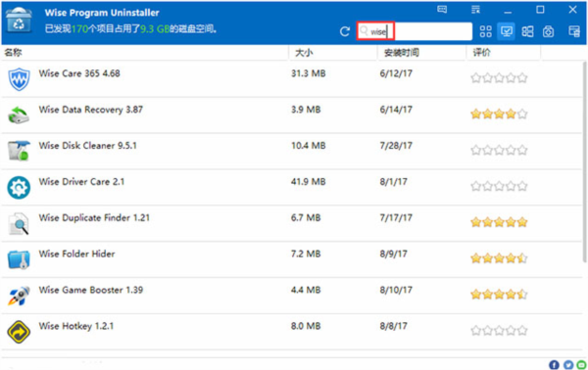Click the search field containing "wise"
This screenshot has height=370, width=588.
click(x=415, y=31)
